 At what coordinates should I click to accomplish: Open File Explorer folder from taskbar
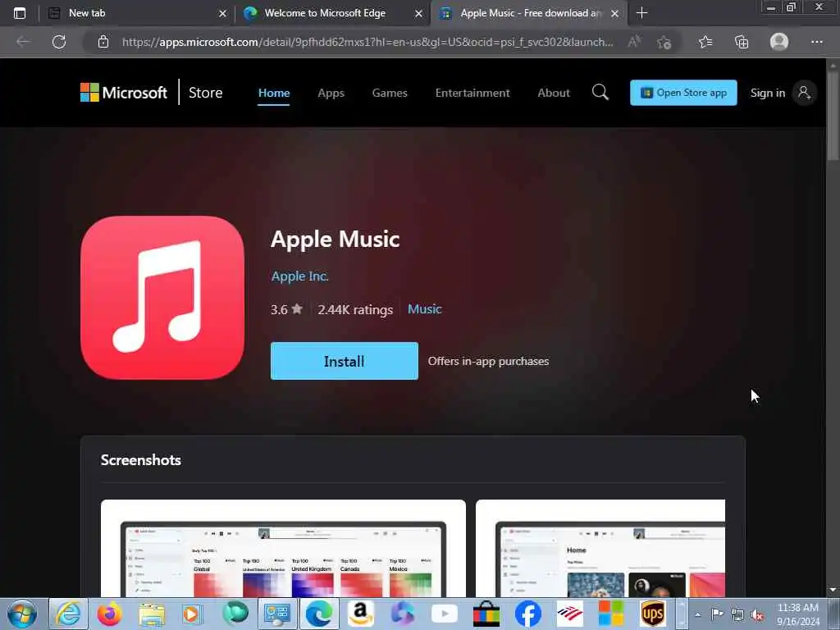coord(152,614)
